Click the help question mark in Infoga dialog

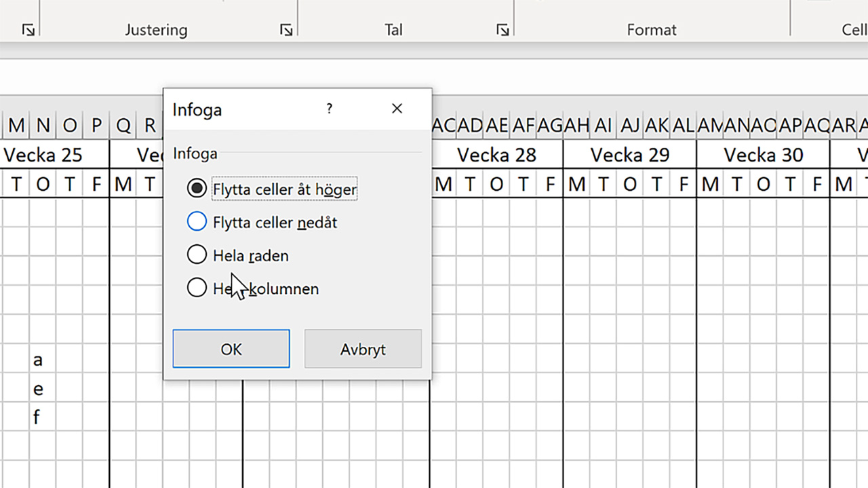(329, 109)
